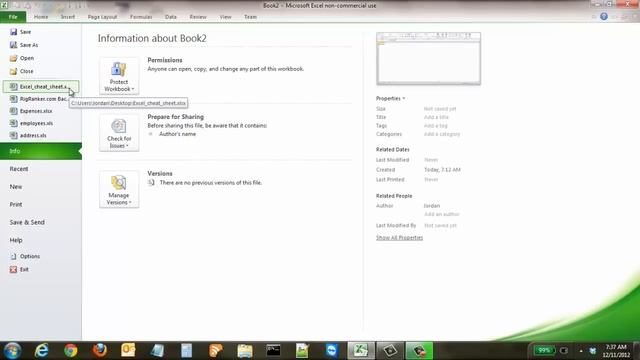The image size is (640, 360).
Task: Click Add a title property field
Action: [436, 117]
